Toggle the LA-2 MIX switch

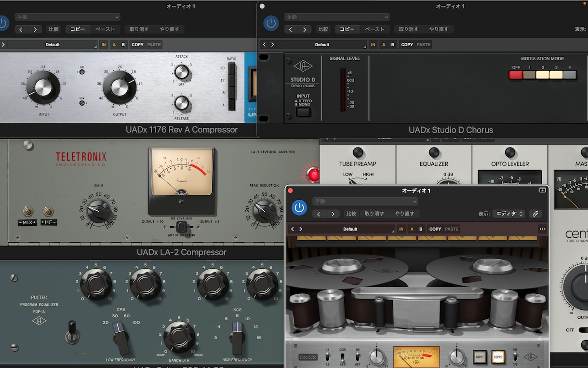[x=27, y=211]
